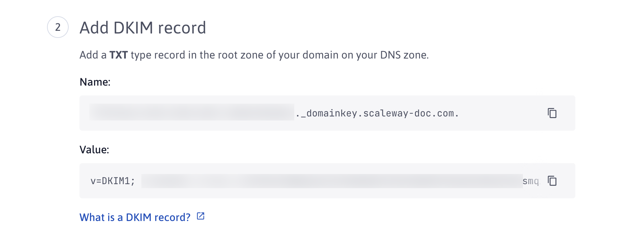Screen dimensions: 644x241
Task: Click the external-link icon beside DKIM help link
Action: coord(201,216)
